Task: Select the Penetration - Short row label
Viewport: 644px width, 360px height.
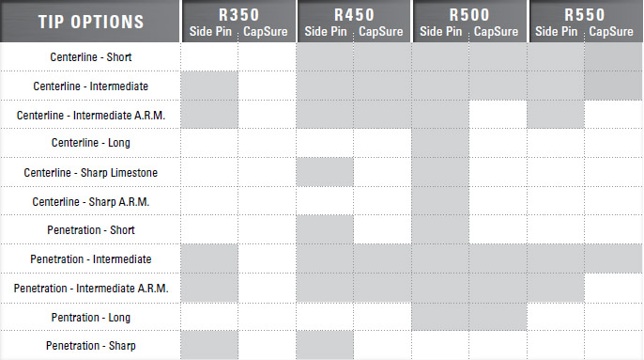Action: (x=91, y=230)
